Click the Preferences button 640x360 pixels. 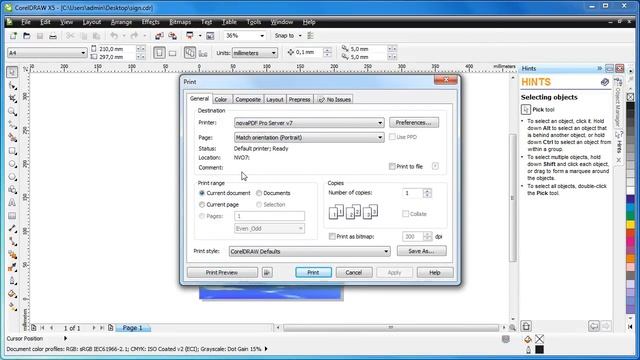tap(414, 122)
